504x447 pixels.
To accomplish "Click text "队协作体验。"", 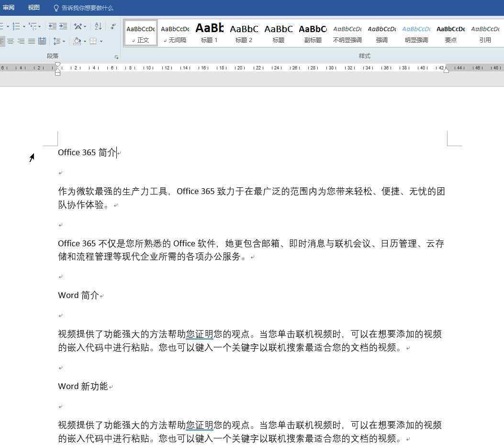I will click(83, 205).
